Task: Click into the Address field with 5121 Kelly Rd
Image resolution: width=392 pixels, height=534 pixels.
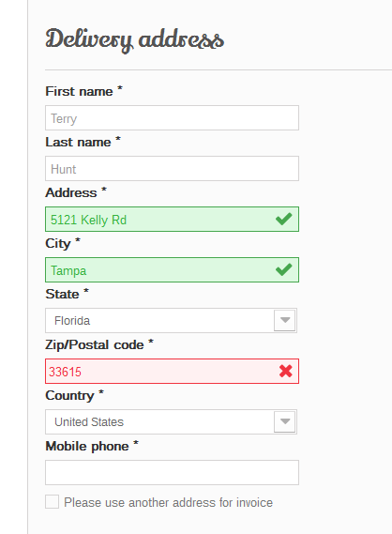Action: [173, 219]
